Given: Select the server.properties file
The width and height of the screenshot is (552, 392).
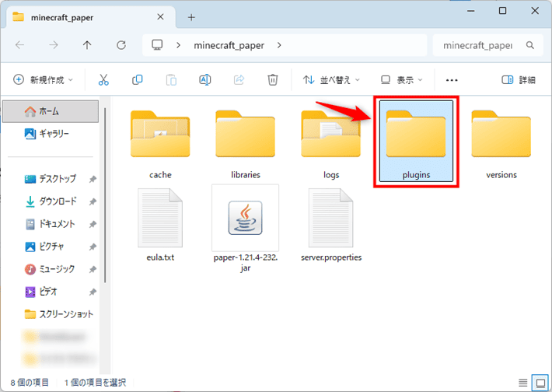Looking at the screenshot, I should 331,225.
